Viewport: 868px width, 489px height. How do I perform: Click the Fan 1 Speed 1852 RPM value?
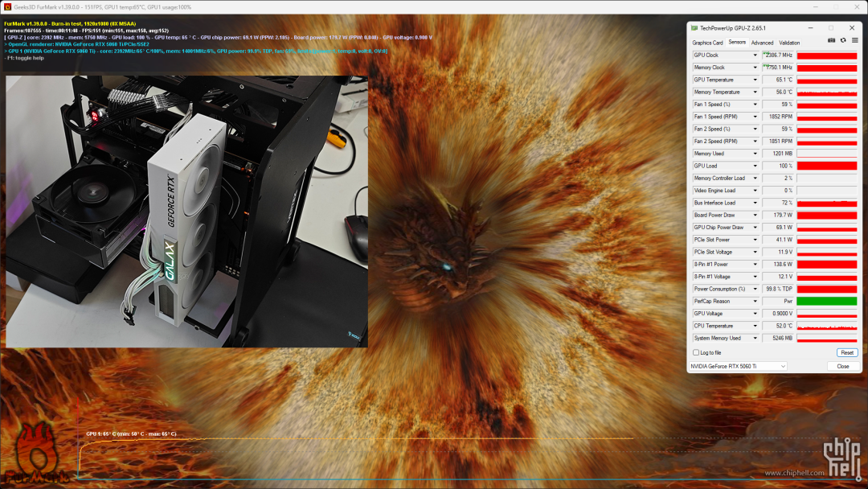coord(778,117)
